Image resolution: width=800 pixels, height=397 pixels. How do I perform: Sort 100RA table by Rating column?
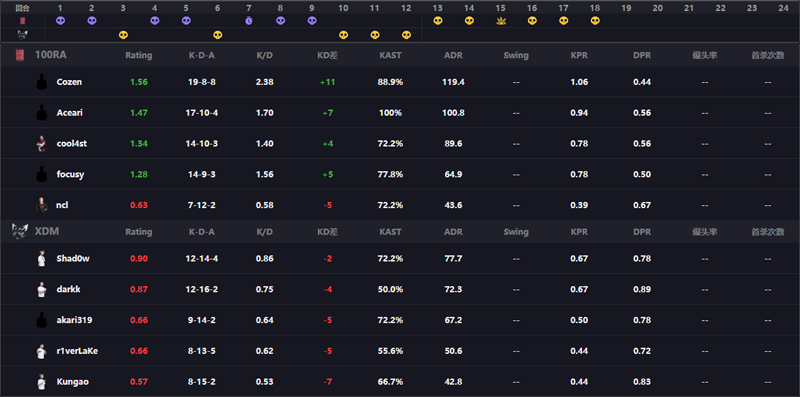(139, 56)
